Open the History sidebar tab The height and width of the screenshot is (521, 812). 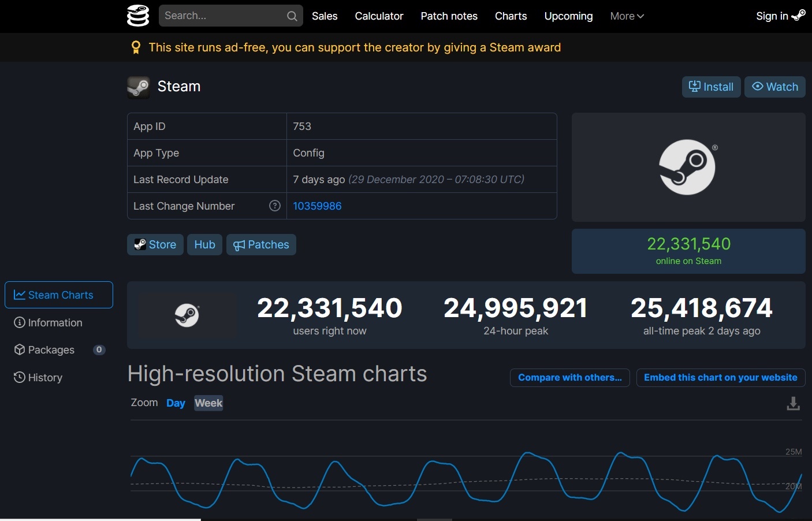[39, 377]
